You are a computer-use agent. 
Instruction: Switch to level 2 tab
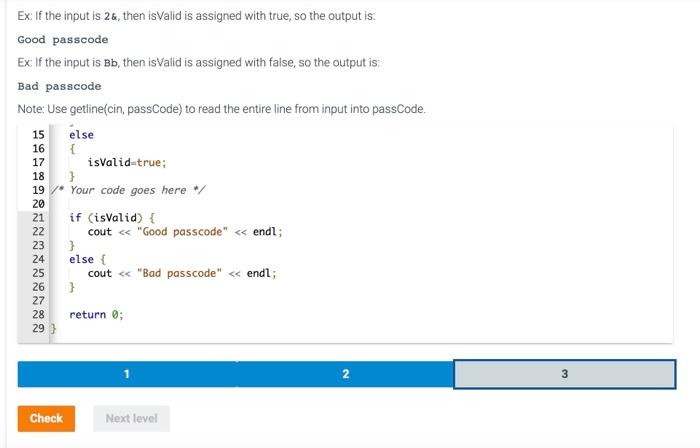coord(345,374)
